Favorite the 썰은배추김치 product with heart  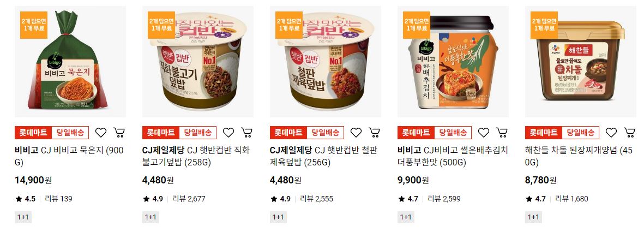tap(484, 133)
